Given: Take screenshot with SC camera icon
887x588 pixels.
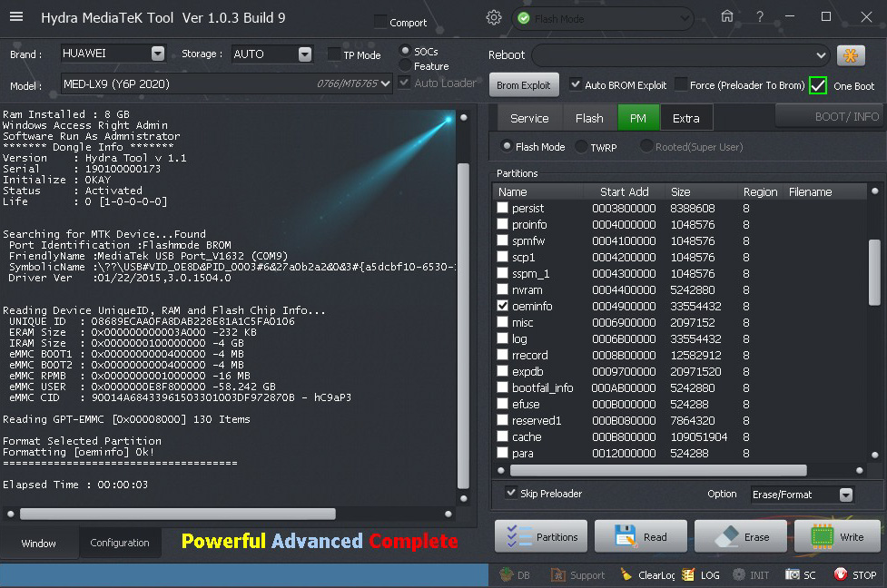Looking at the screenshot, I should tap(793, 574).
